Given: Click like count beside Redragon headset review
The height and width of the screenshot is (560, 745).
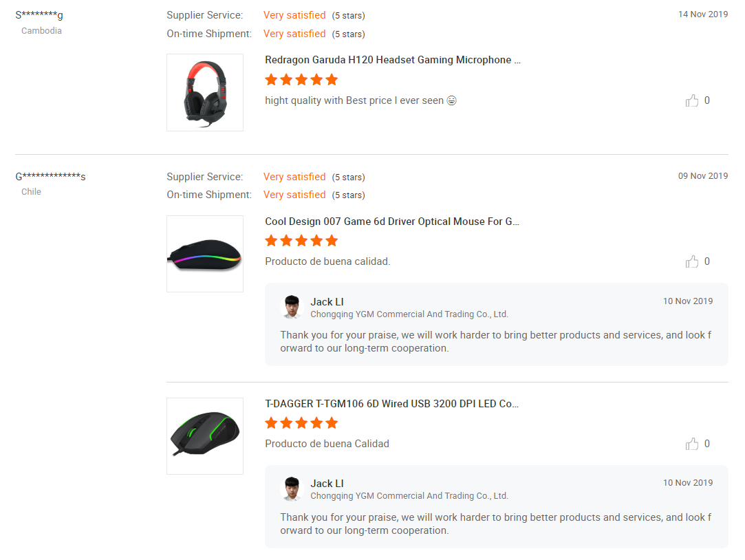Looking at the screenshot, I should click(707, 100).
